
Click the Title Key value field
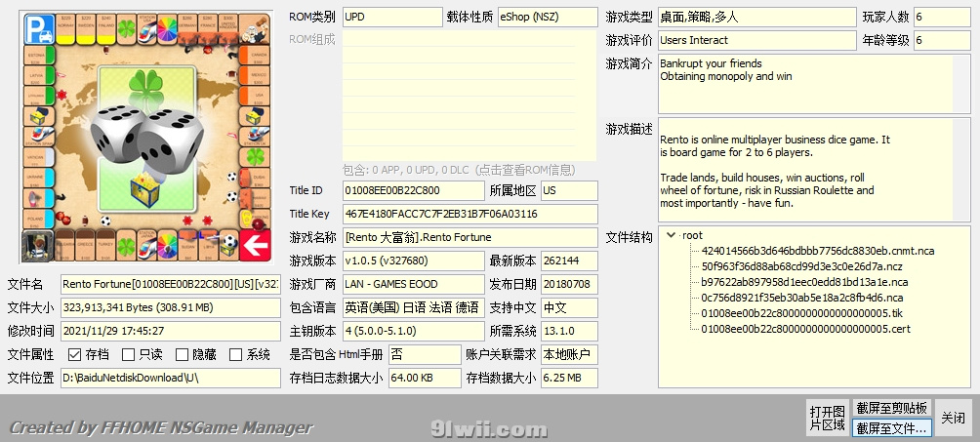point(470,214)
